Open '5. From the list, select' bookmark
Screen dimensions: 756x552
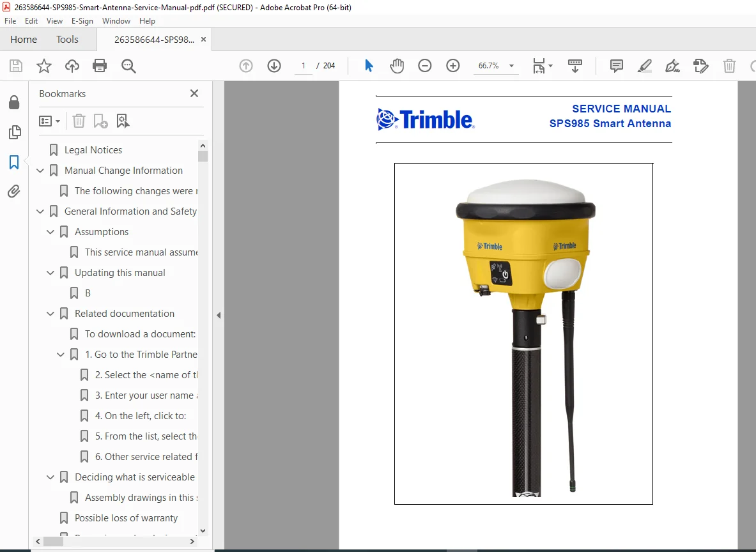click(x=146, y=436)
